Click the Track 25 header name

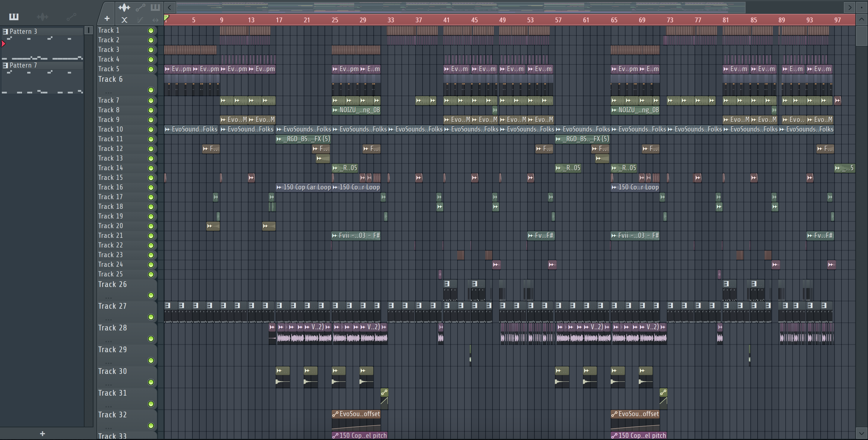point(110,274)
